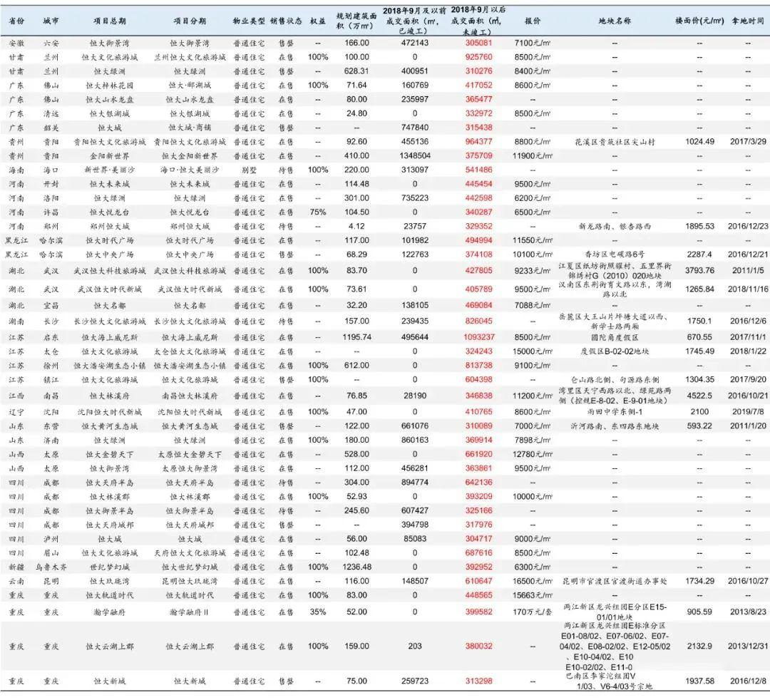This screenshot has width=770, height=700.
Task: Click the 省份 column header
Action: coord(16,21)
